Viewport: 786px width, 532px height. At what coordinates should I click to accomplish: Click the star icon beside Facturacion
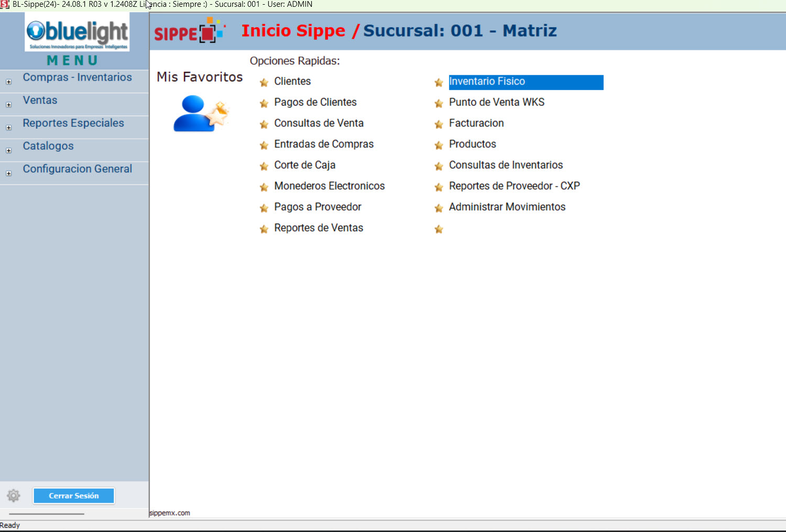[439, 124]
